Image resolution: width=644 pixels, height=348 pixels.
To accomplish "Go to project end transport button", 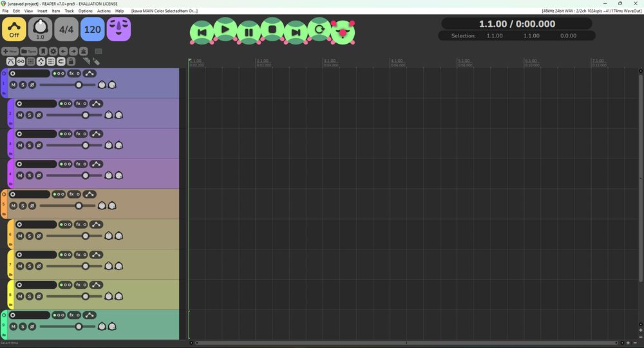I will tap(296, 32).
